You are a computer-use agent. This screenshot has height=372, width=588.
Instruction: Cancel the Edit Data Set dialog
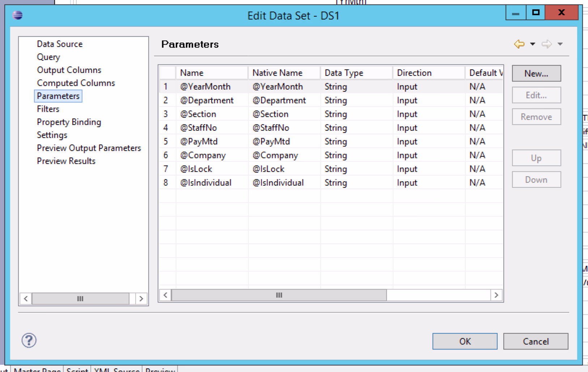click(536, 342)
